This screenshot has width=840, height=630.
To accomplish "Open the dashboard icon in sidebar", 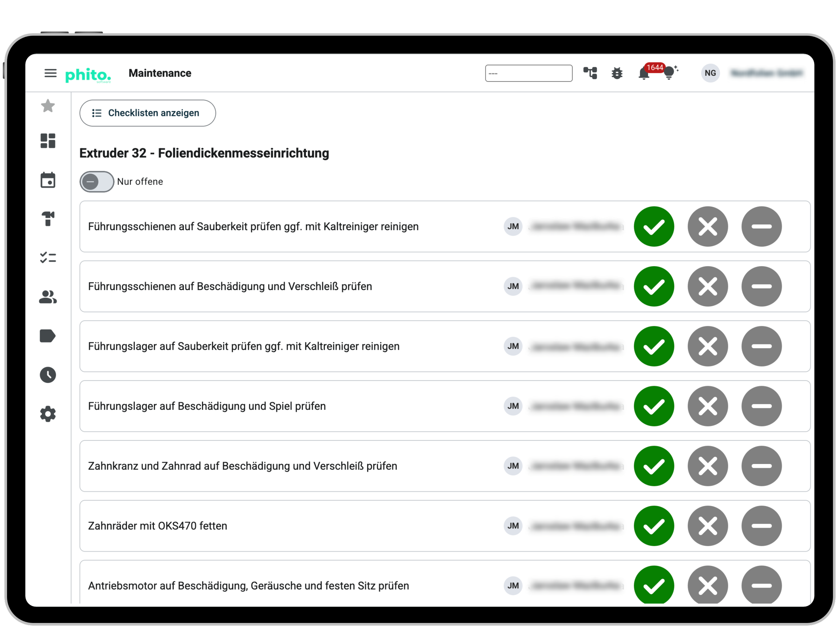I will point(48,141).
